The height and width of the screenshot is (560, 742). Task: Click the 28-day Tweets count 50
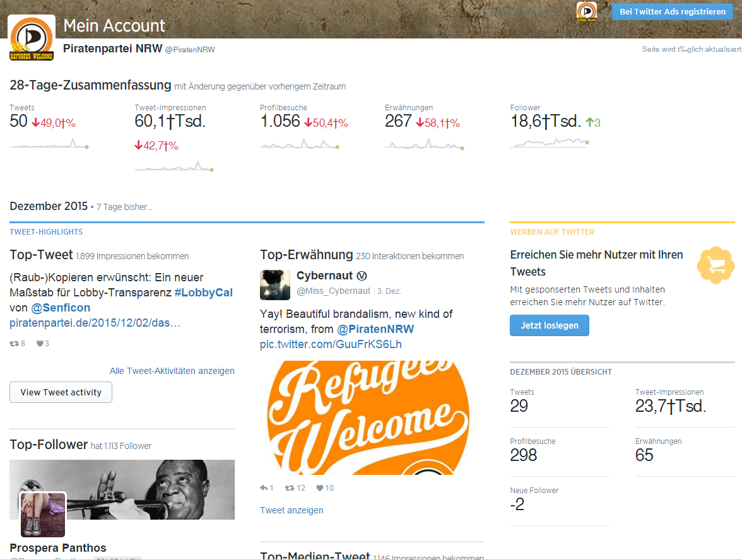18,121
